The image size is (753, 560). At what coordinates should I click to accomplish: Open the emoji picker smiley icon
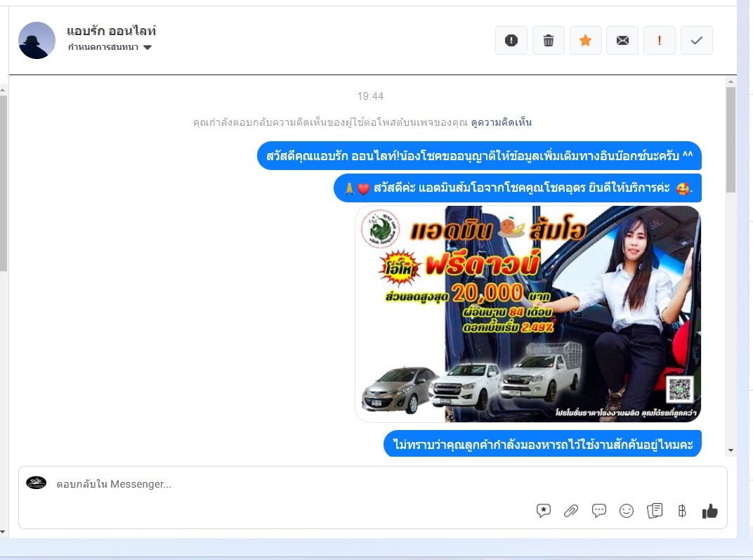[627, 511]
